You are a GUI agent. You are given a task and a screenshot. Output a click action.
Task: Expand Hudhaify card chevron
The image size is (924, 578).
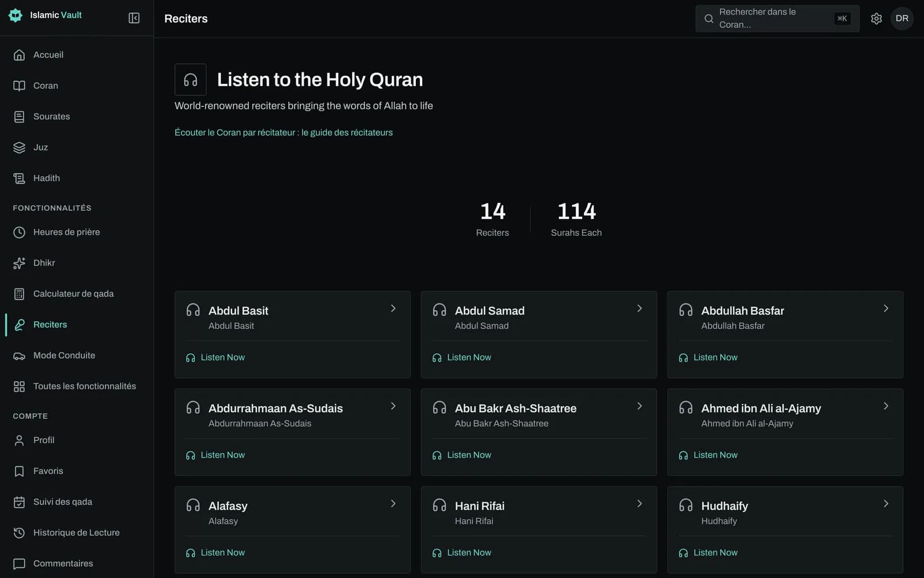tap(886, 504)
